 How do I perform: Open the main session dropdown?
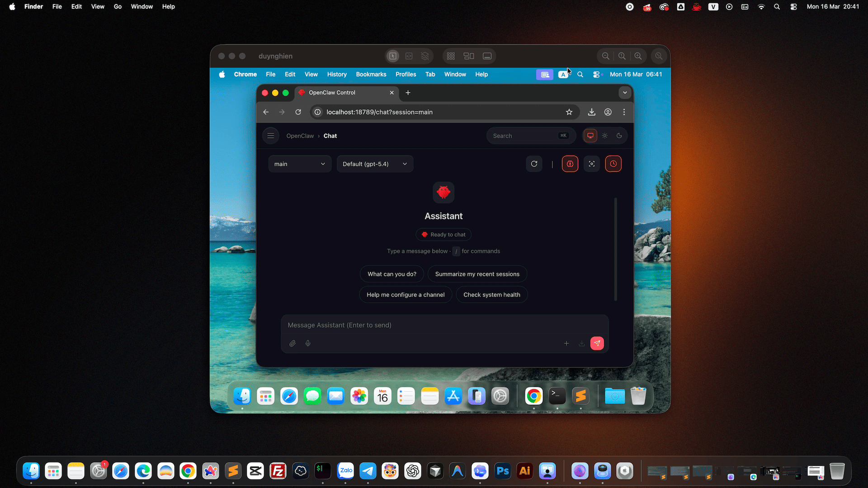pyautogui.click(x=299, y=164)
